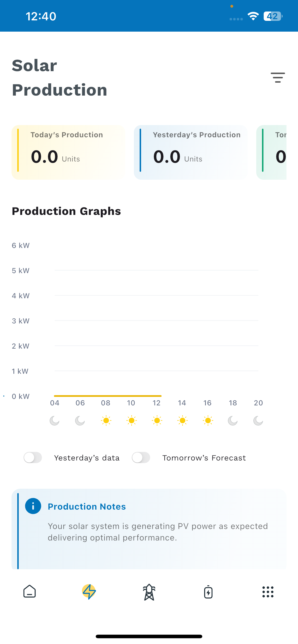Viewport: 298px width, 644px height.
Task: Tap the Production Notes info icon
Action: pyautogui.click(x=33, y=506)
